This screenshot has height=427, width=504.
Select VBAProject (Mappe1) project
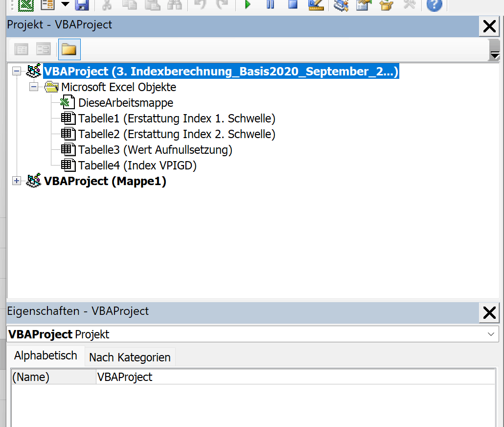pos(105,181)
